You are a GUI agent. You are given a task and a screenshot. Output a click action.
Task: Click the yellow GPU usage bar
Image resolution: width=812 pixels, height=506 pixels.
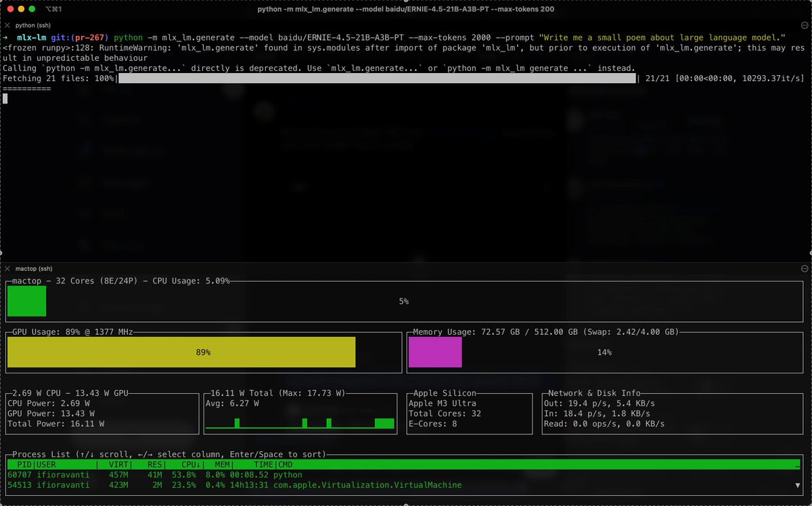(x=181, y=352)
